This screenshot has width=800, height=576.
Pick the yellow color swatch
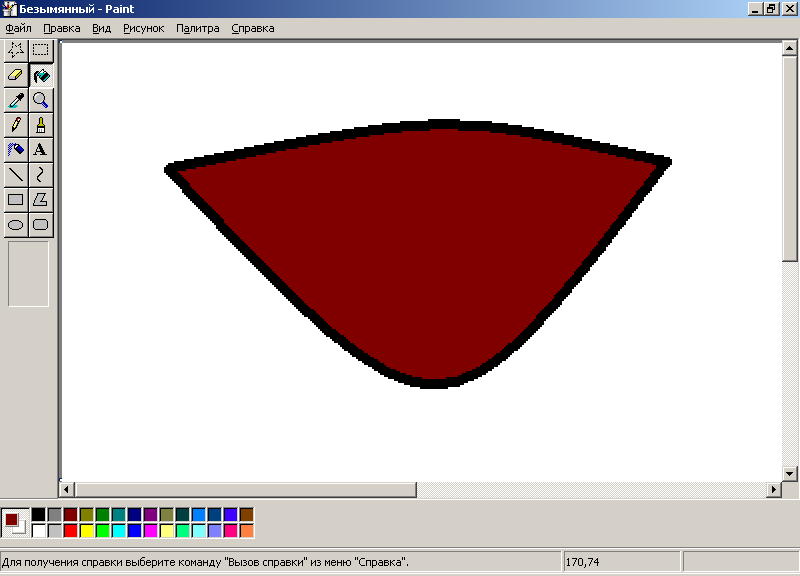[x=87, y=531]
